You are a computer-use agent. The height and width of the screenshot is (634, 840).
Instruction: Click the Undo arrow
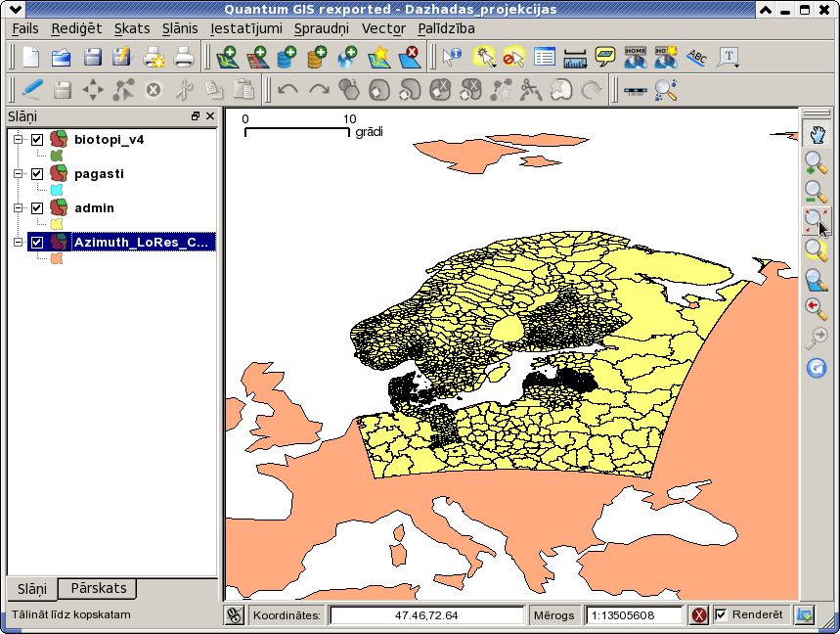288,89
